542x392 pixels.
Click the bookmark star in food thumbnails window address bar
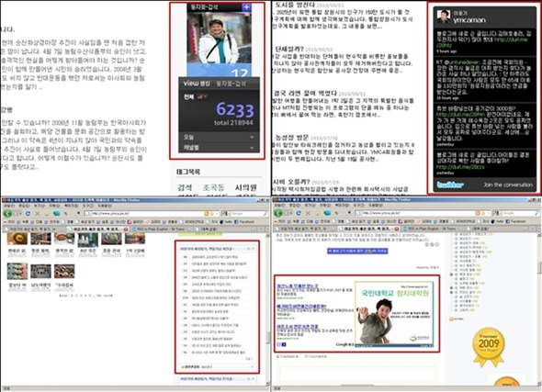tap(211, 213)
